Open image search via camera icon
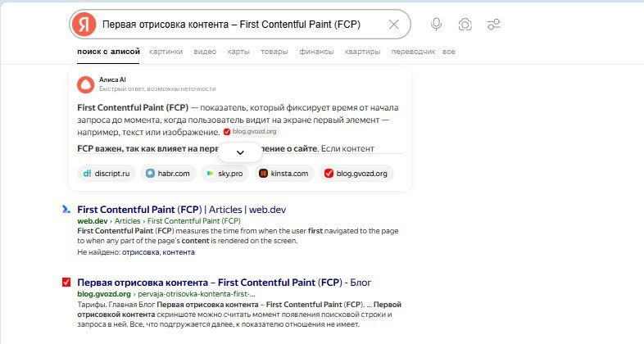 [x=465, y=25]
